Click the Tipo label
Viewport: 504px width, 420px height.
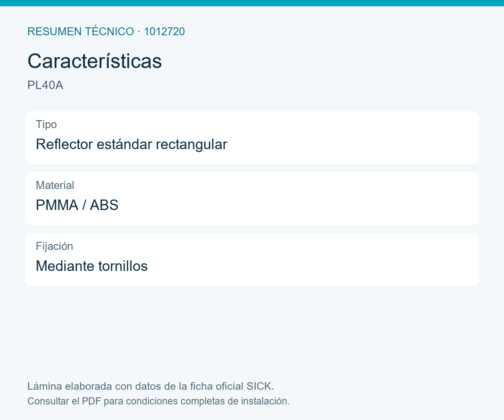pos(46,124)
